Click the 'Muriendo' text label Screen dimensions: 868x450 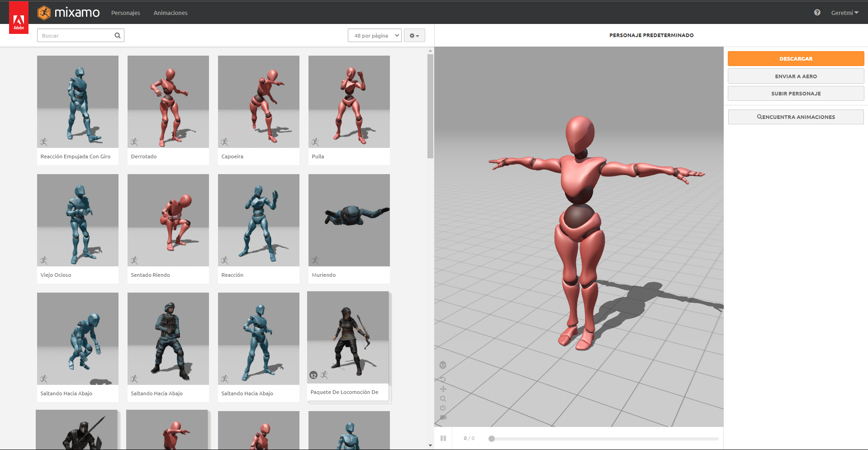[x=323, y=275]
